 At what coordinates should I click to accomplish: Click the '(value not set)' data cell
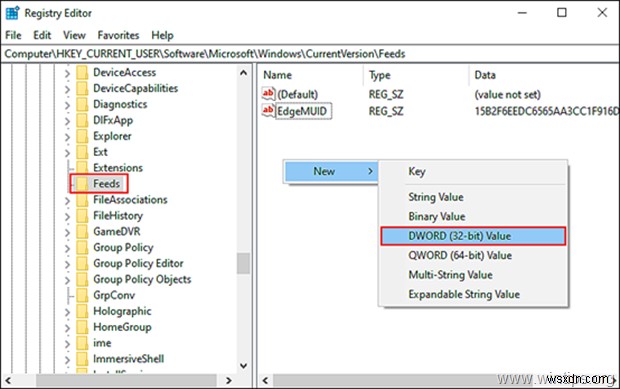click(x=507, y=94)
